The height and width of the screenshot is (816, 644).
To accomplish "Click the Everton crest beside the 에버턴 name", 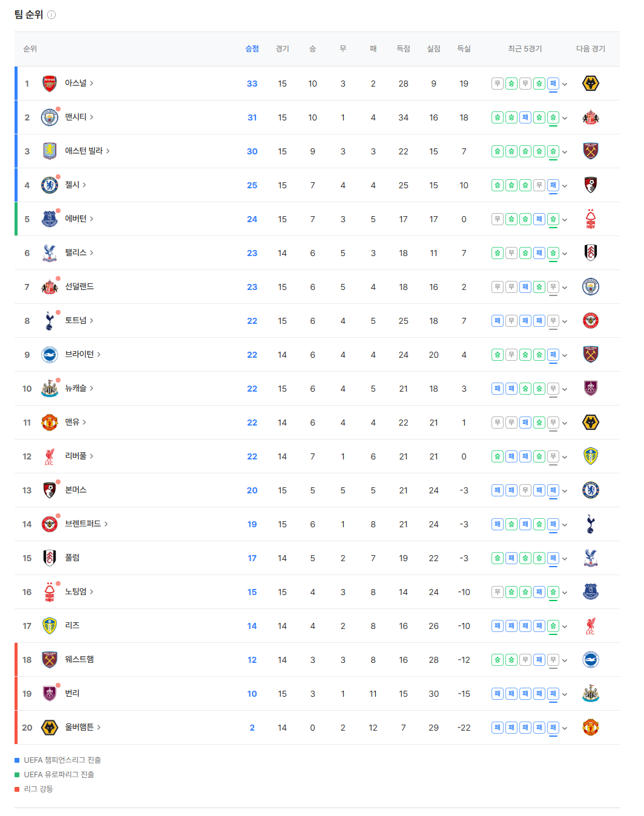I will 50,219.
